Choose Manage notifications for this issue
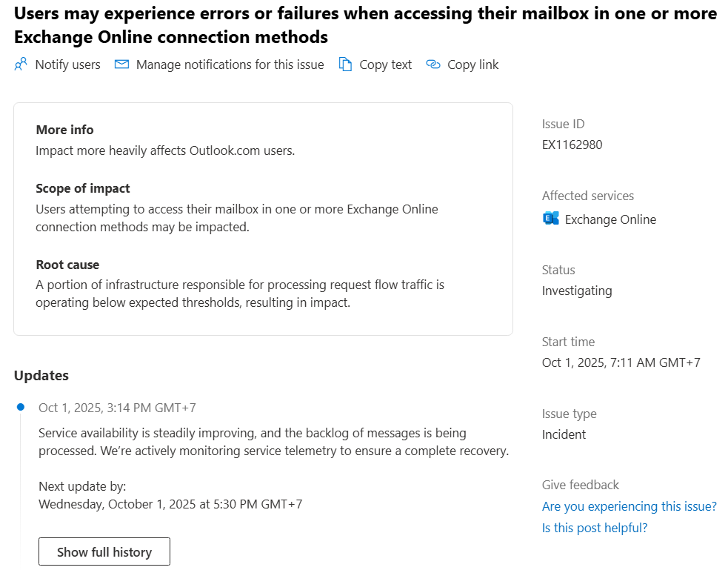 click(230, 64)
